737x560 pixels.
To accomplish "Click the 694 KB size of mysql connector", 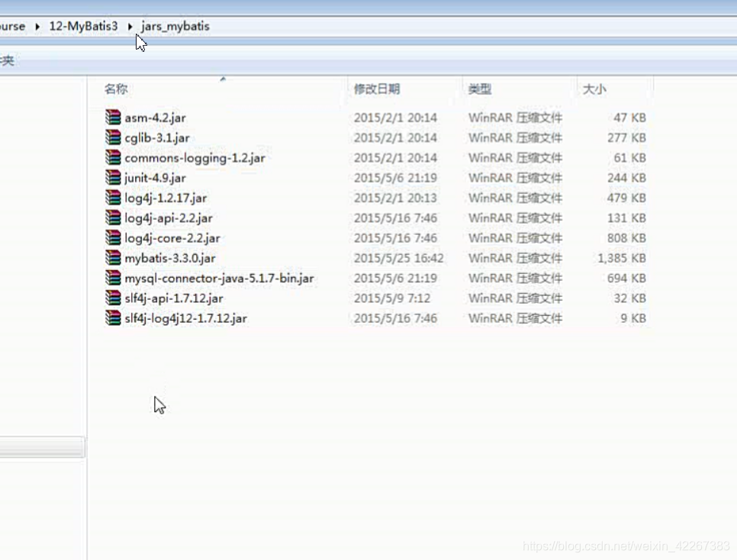I will pyautogui.click(x=626, y=278).
